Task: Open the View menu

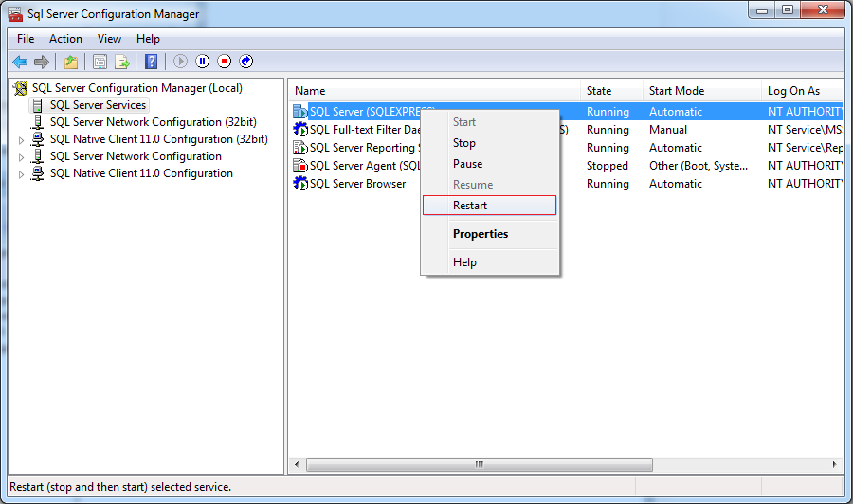Action: pyautogui.click(x=109, y=39)
